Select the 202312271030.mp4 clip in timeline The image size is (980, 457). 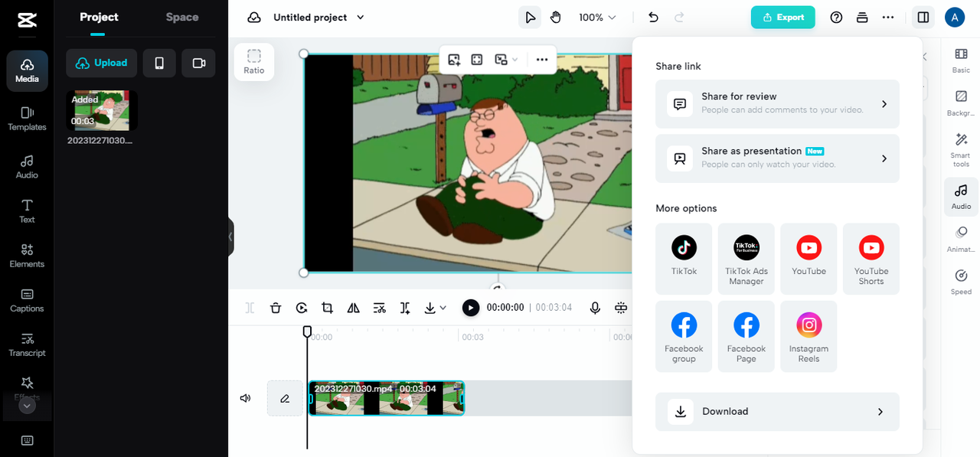pyautogui.click(x=387, y=398)
